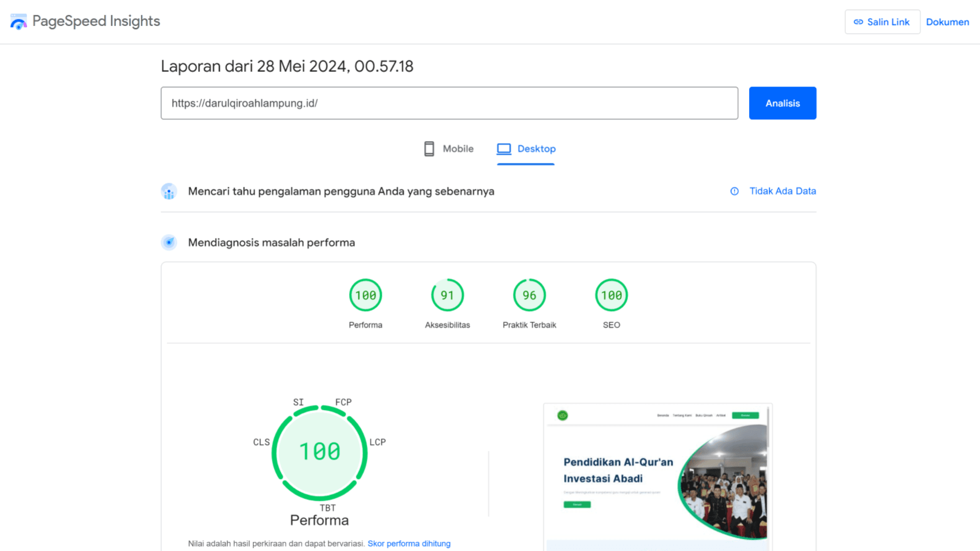
Task: Copy the report link with Salin Link
Action: (882, 22)
